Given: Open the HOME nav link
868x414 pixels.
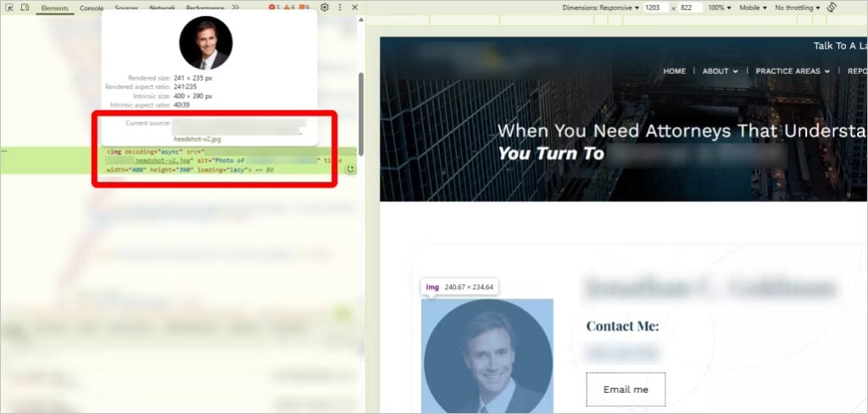Looking at the screenshot, I should coord(674,71).
